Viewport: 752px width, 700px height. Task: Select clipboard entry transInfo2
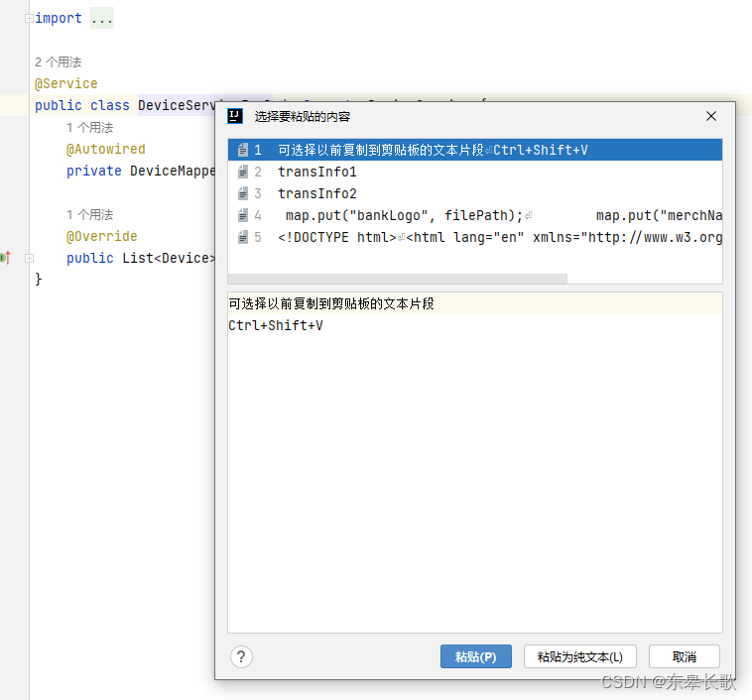click(x=475, y=193)
